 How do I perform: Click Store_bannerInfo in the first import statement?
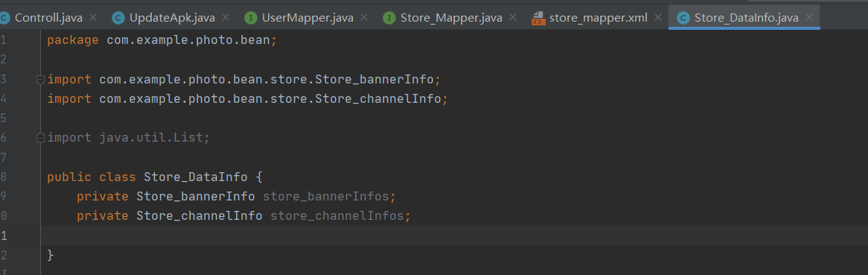[x=374, y=79]
